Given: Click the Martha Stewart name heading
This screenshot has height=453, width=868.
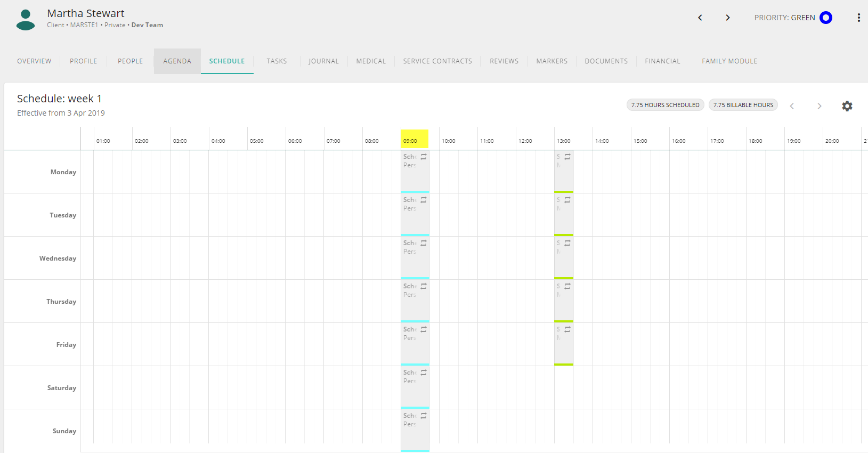Looking at the screenshot, I should point(85,13).
